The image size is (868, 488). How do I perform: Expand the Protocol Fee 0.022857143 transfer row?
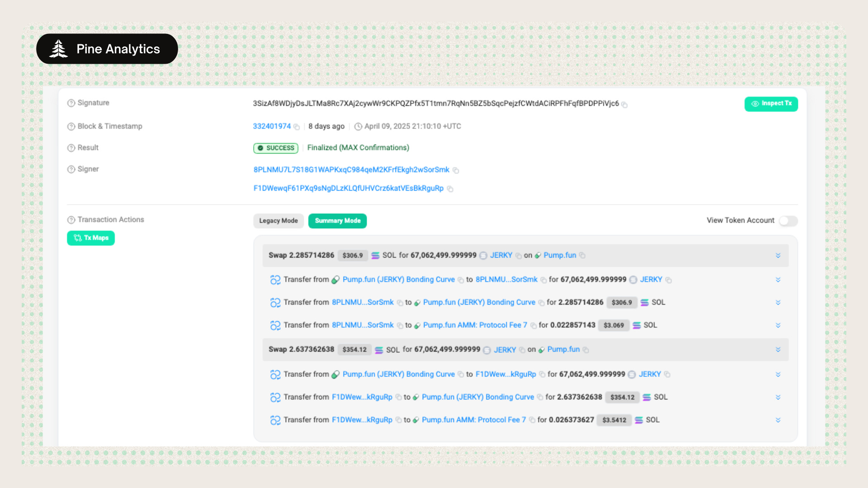click(778, 325)
